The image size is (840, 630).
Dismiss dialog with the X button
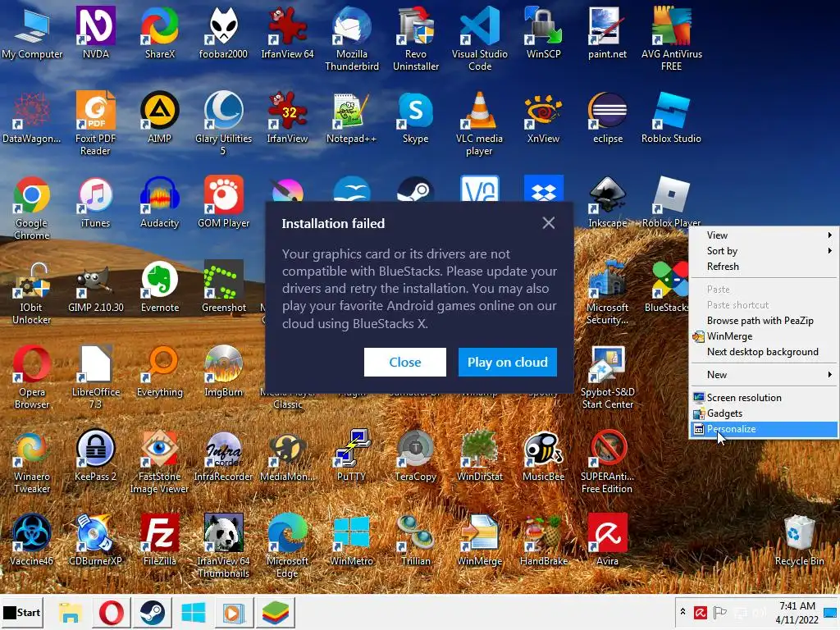point(548,223)
